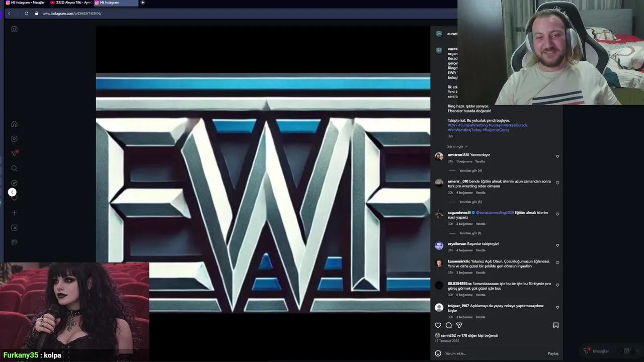
Task: Click the browser back arrow
Action: click(9, 13)
